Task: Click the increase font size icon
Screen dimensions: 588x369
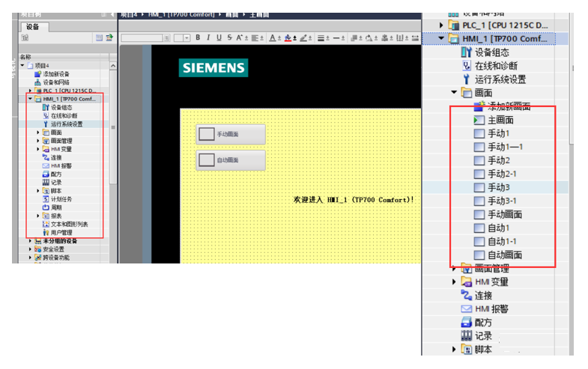Action: 239,37
